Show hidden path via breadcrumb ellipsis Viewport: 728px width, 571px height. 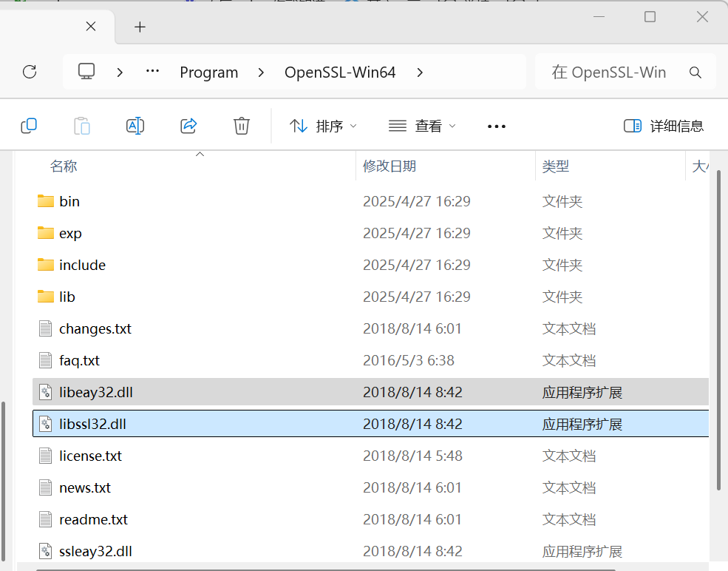(152, 72)
